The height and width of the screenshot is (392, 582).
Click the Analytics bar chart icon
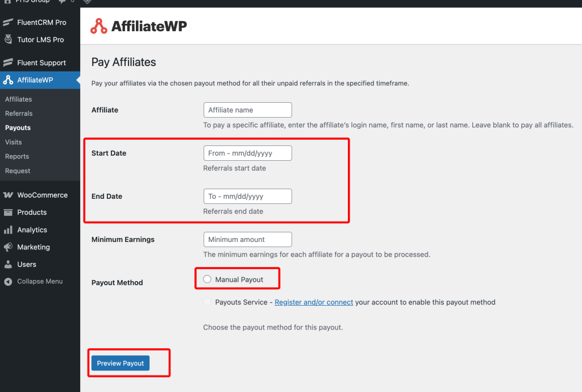pos(8,230)
